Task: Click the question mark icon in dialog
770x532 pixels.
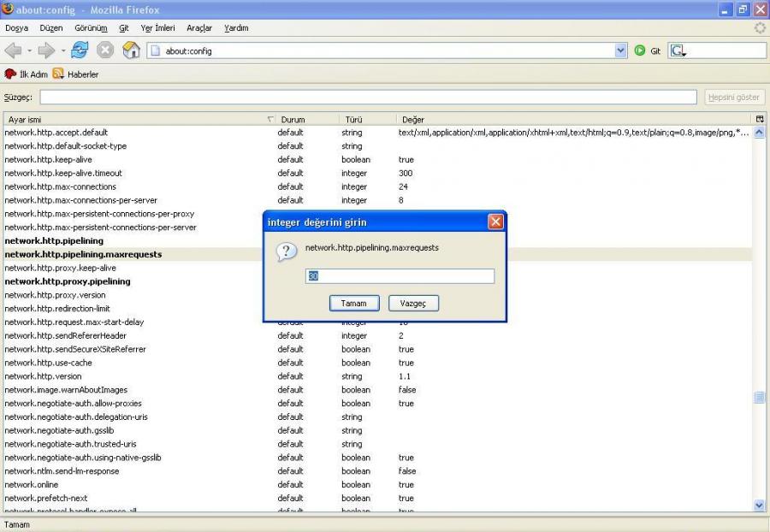Action: (x=287, y=251)
